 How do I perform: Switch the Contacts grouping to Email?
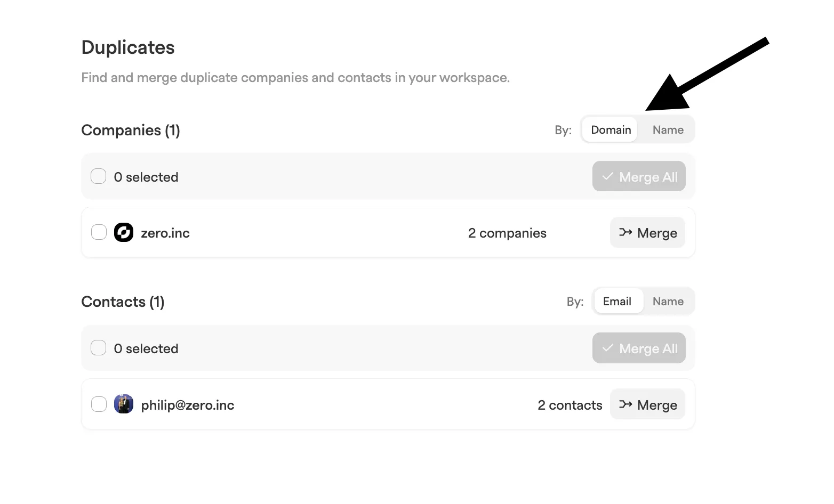click(x=617, y=301)
